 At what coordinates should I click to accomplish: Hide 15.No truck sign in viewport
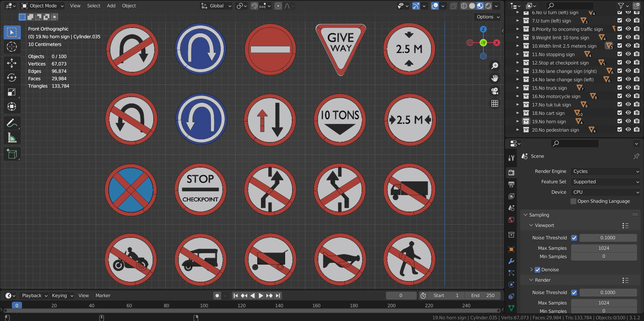[x=628, y=88]
